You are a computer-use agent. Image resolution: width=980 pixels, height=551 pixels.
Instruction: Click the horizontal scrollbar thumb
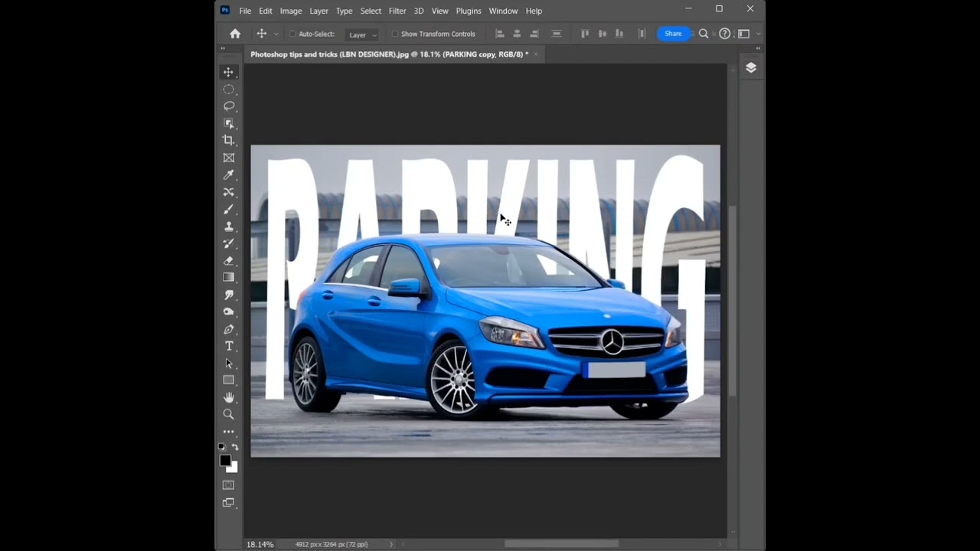(561, 544)
